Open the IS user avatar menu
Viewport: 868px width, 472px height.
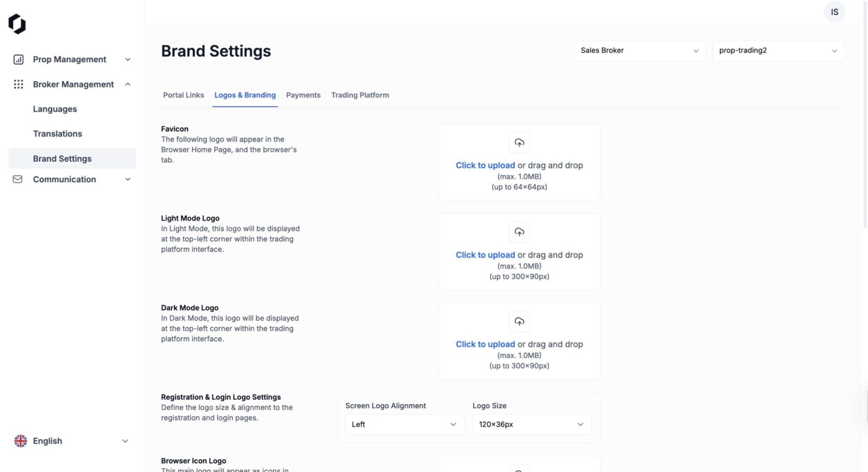(x=834, y=12)
